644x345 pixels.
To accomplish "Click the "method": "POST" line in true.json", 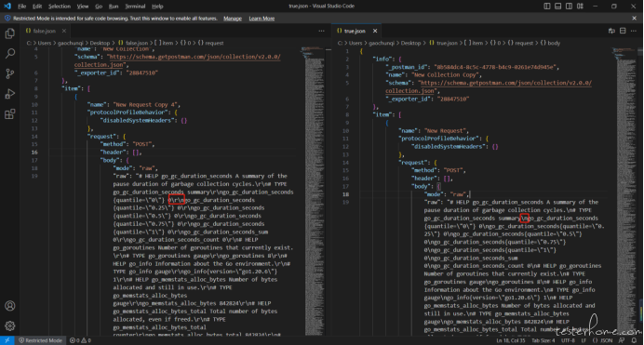I will pyautogui.click(x=438, y=170).
